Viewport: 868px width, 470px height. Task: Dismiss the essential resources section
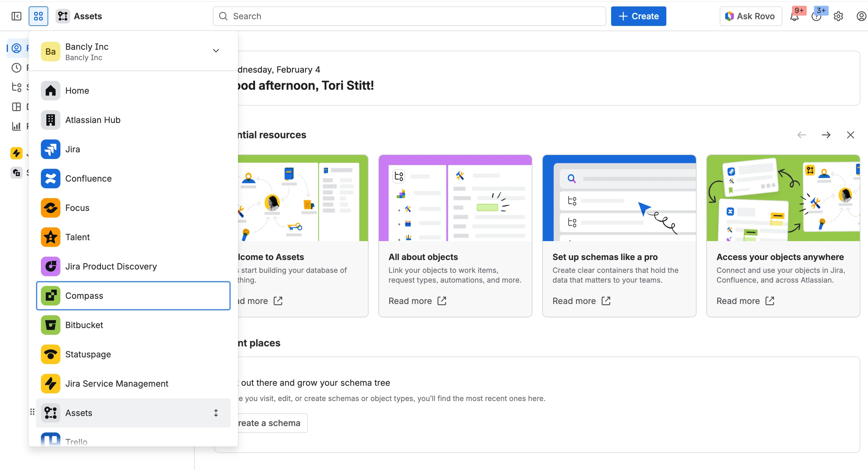(851, 135)
